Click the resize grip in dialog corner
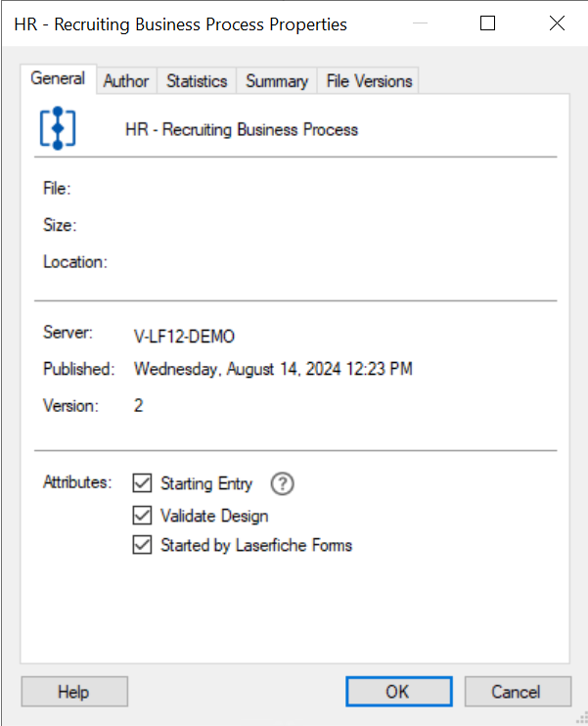This screenshot has width=588, height=726. coord(581,719)
